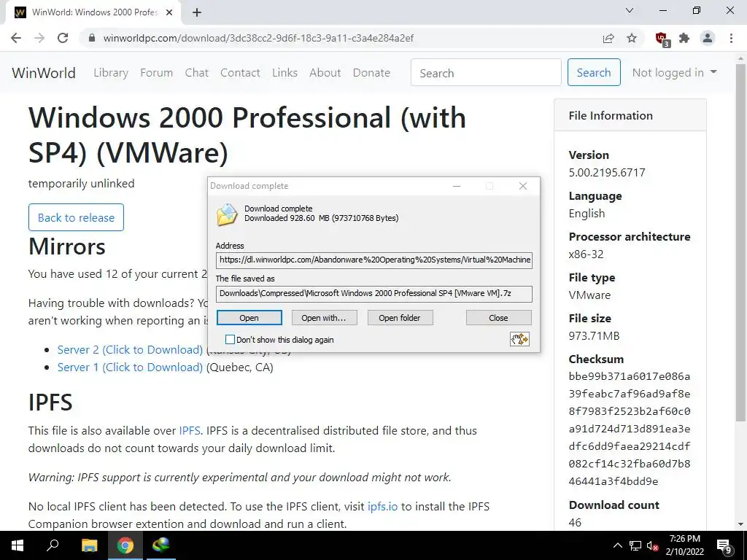Visit the ipfs.io link
Screen dimensions: 747x560
coord(382,506)
